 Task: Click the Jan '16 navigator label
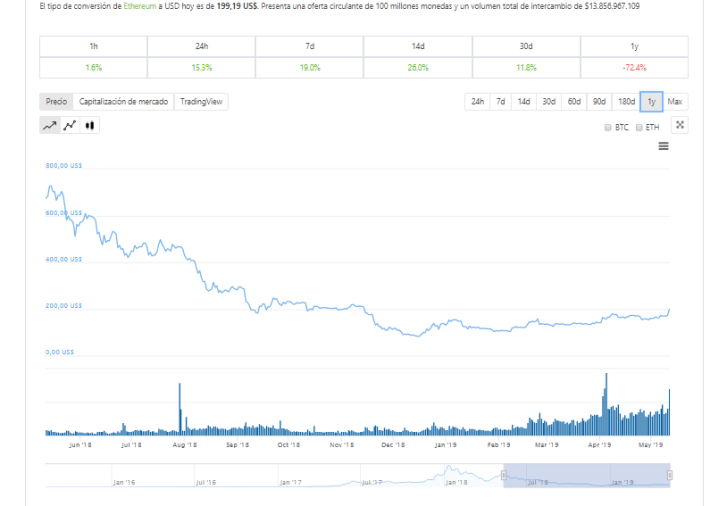[124, 482]
